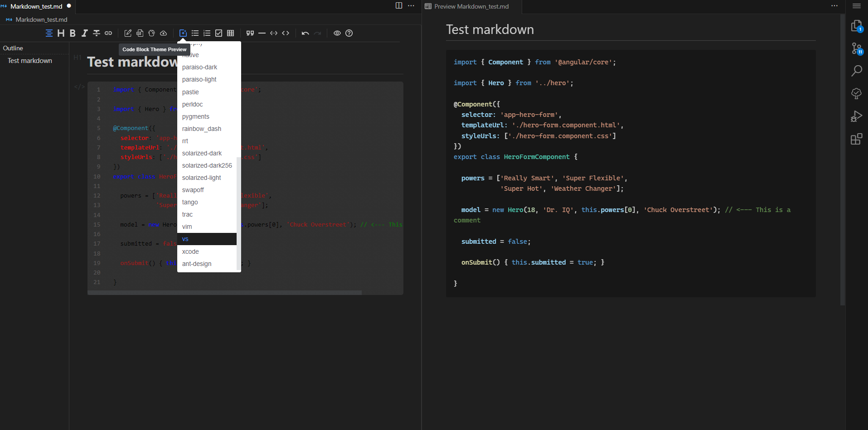Choose the xcode theme from the list
Image resolution: width=868 pixels, height=430 pixels.
coord(190,251)
